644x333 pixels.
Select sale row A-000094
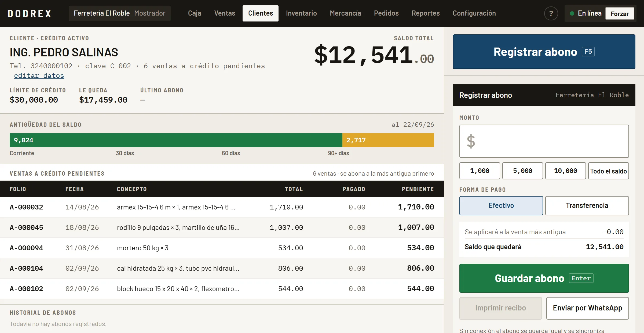coord(222,248)
